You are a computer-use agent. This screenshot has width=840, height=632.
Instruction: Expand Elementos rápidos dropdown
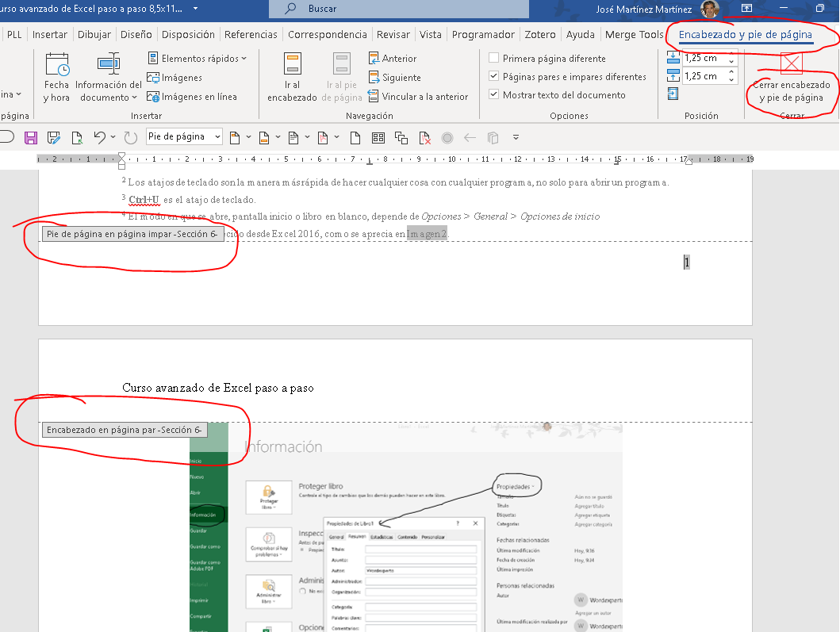pos(197,59)
